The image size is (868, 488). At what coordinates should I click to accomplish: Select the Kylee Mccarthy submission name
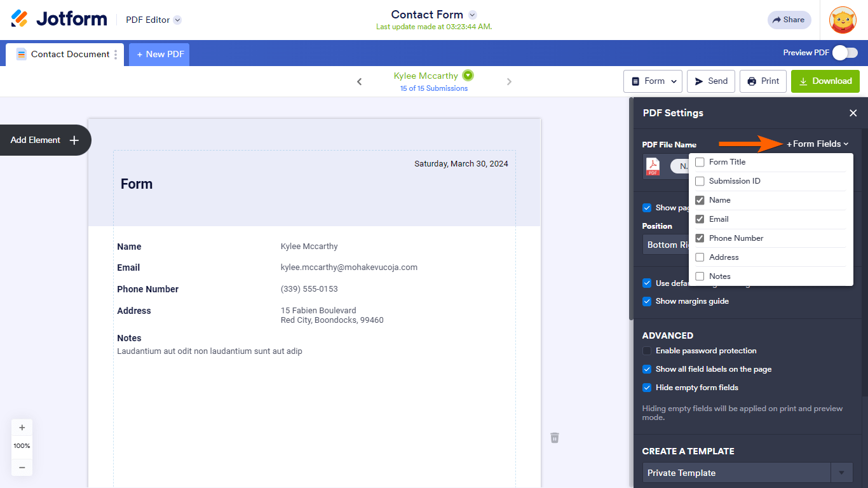coord(426,76)
